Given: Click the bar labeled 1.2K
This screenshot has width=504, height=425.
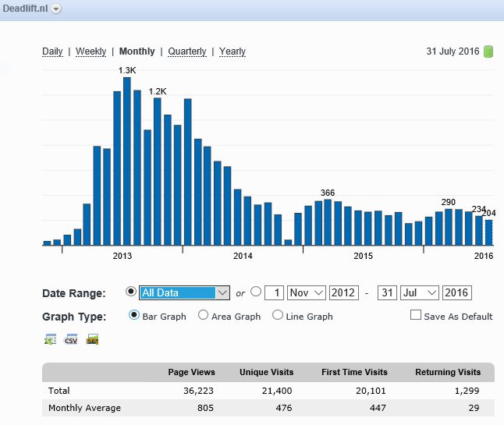Looking at the screenshot, I should [x=157, y=172].
